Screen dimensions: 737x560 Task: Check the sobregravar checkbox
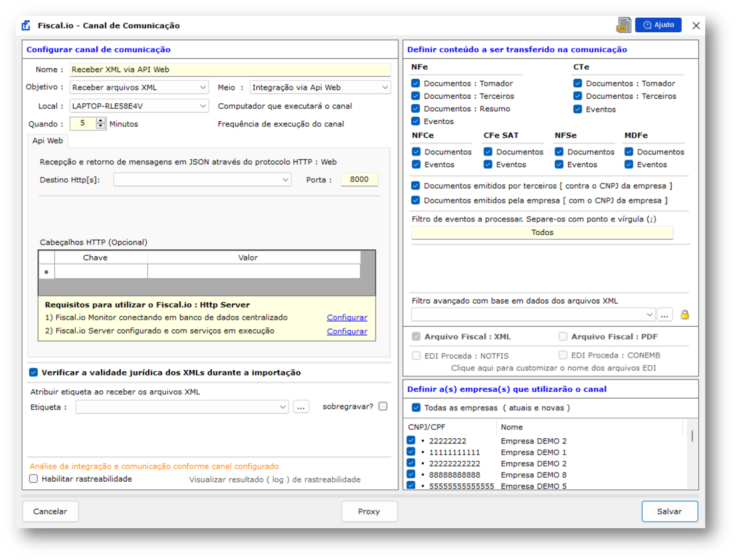383,406
